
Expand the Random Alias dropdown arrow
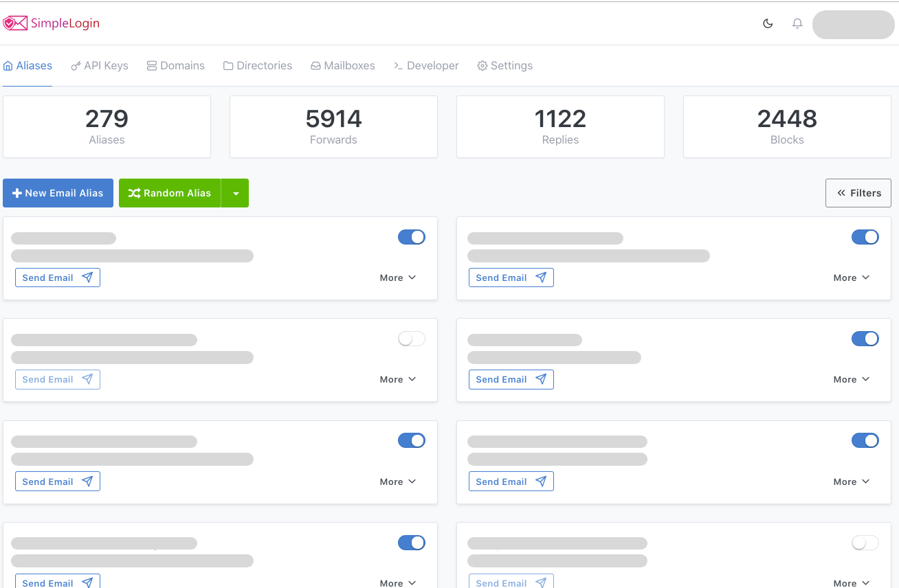point(235,193)
